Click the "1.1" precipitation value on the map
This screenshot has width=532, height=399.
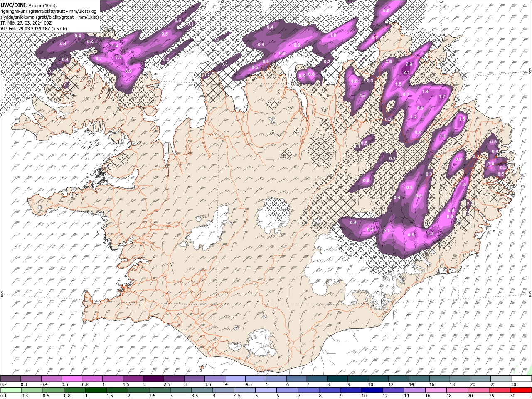tap(443, 136)
